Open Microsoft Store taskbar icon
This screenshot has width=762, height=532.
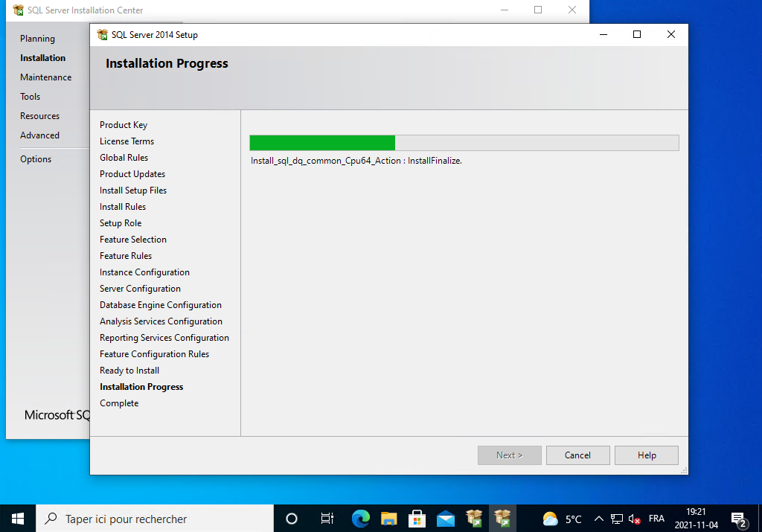pos(417,519)
